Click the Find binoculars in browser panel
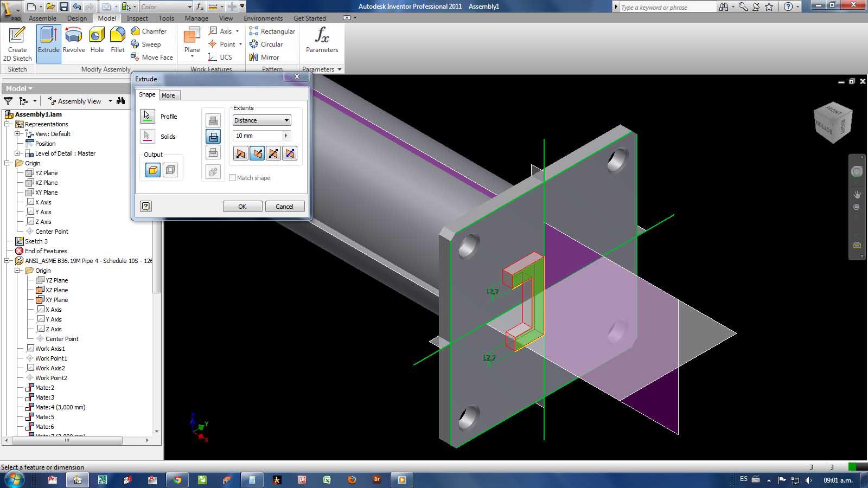The width and height of the screenshot is (868, 488). coord(120,101)
